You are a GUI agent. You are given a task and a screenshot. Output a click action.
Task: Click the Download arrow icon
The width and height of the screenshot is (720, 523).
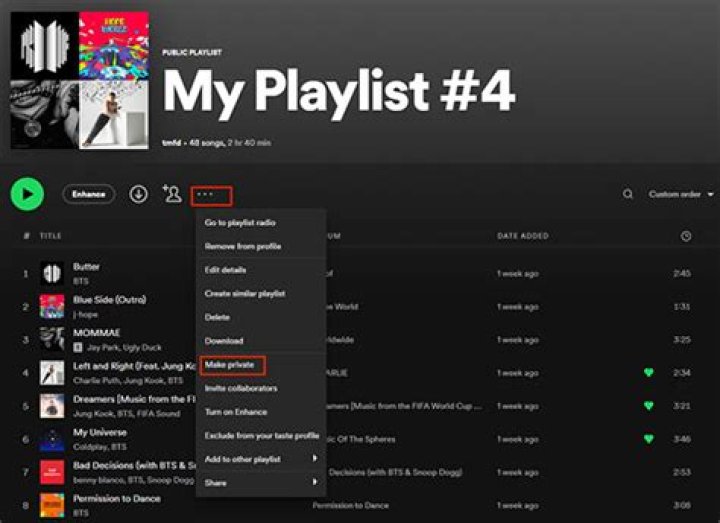pos(138,194)
